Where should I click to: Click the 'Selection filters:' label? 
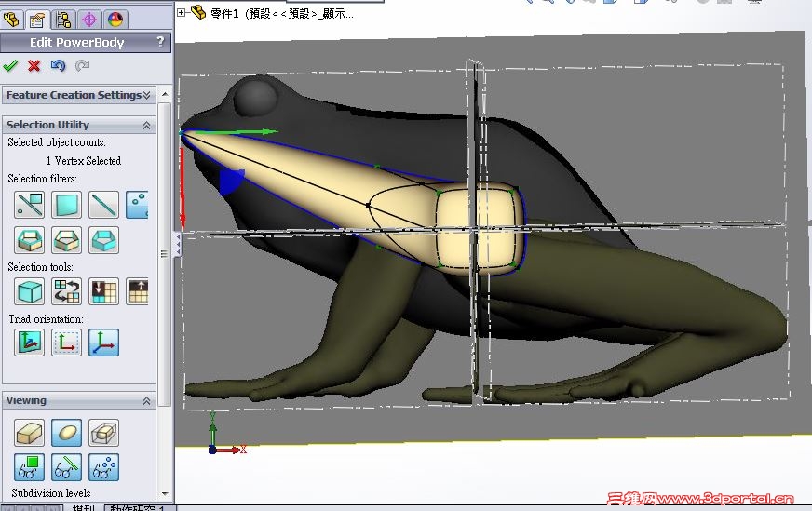pos(43,179)
